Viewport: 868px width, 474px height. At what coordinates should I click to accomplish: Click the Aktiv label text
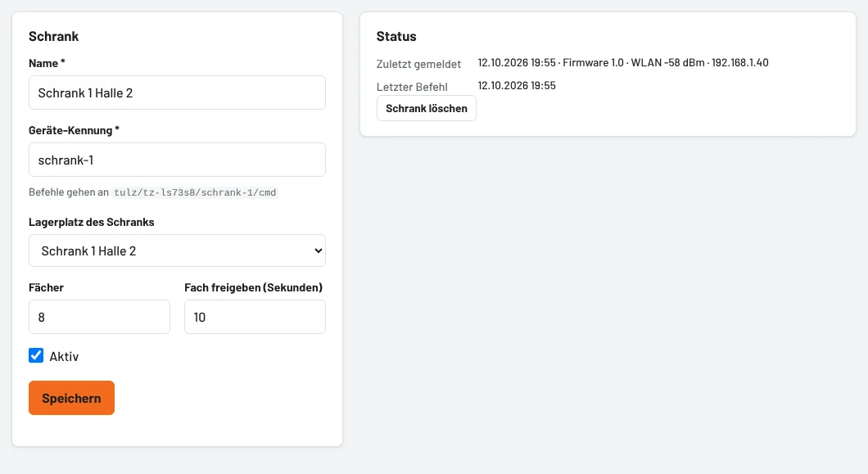[64, 357]
